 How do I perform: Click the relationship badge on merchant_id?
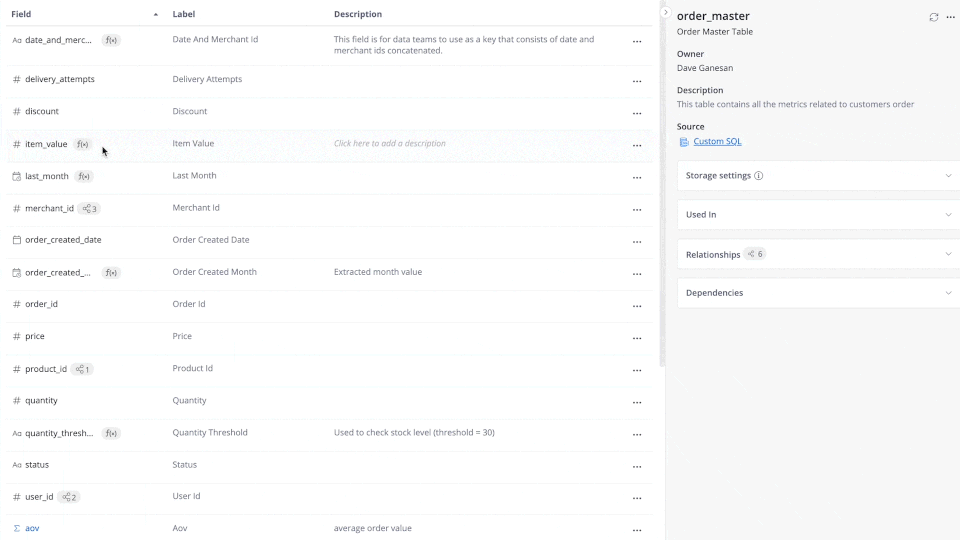click(89, 208)
